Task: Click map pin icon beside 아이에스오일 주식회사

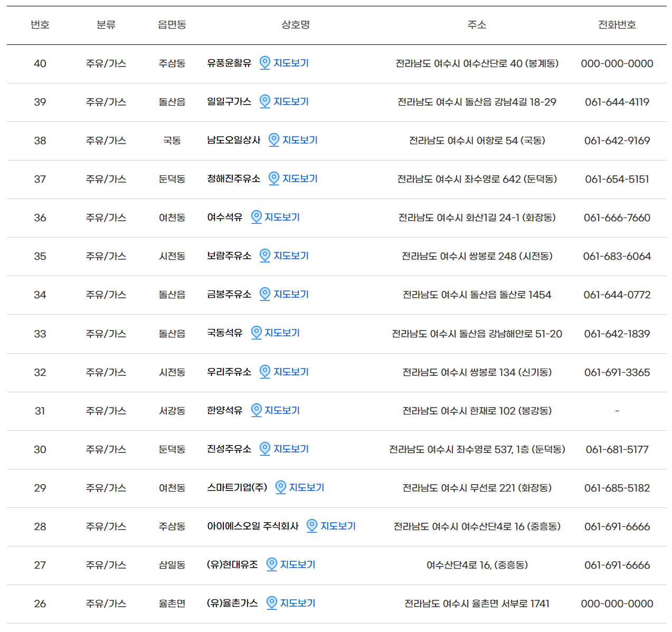Action: point(312,526)
